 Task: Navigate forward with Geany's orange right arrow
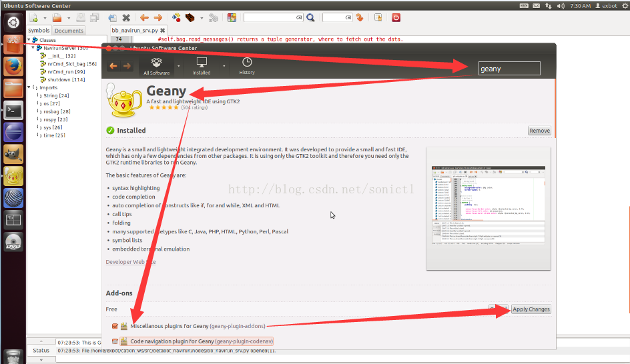coord(158,17)
